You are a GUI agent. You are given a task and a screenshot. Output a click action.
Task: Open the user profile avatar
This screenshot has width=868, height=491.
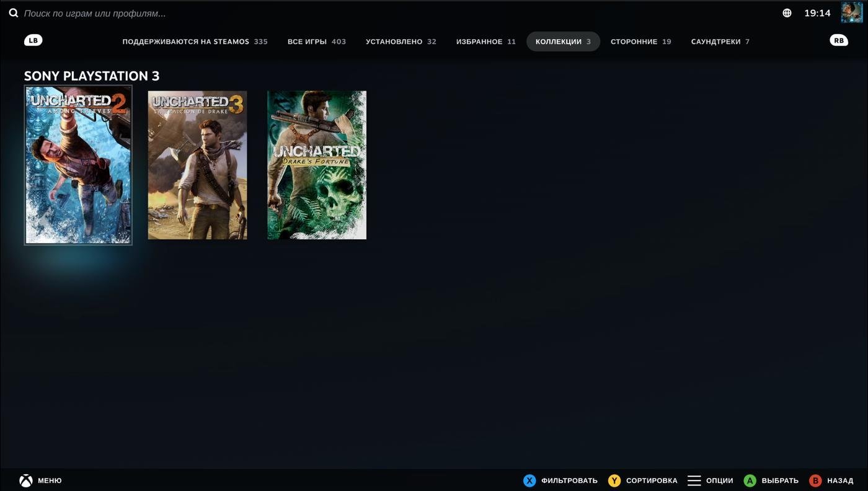click(852, 12)
